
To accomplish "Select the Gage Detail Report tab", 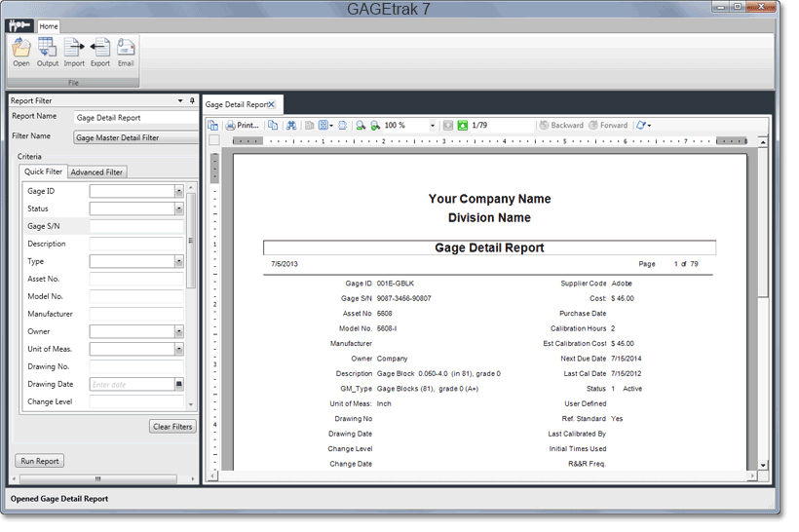I will (x=237, y=104).
